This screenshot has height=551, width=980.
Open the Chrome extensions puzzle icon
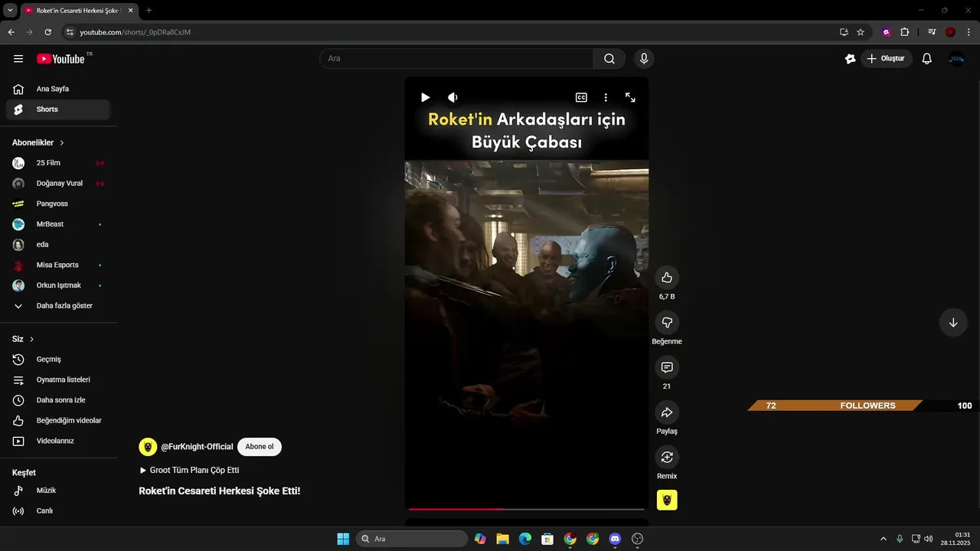click(x=904, y=32)
